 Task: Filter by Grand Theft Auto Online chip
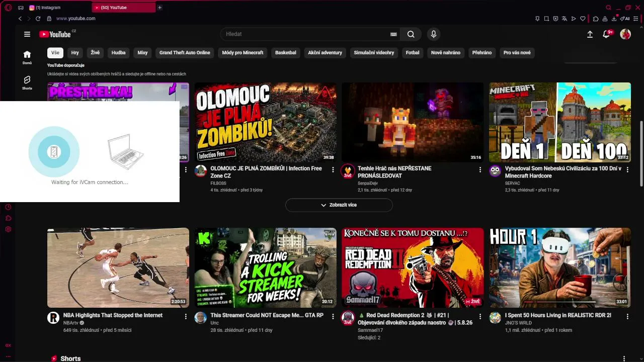coord(185,53)
